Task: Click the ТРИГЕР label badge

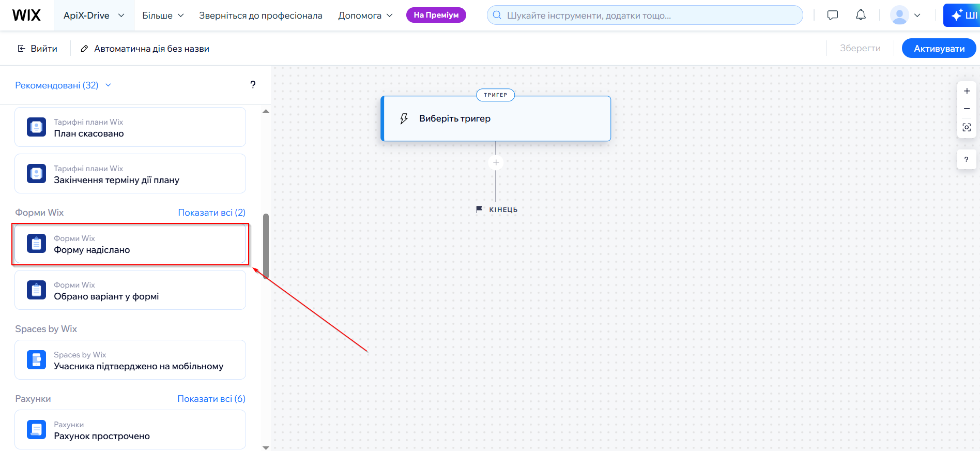Action: tap(496, 95)
